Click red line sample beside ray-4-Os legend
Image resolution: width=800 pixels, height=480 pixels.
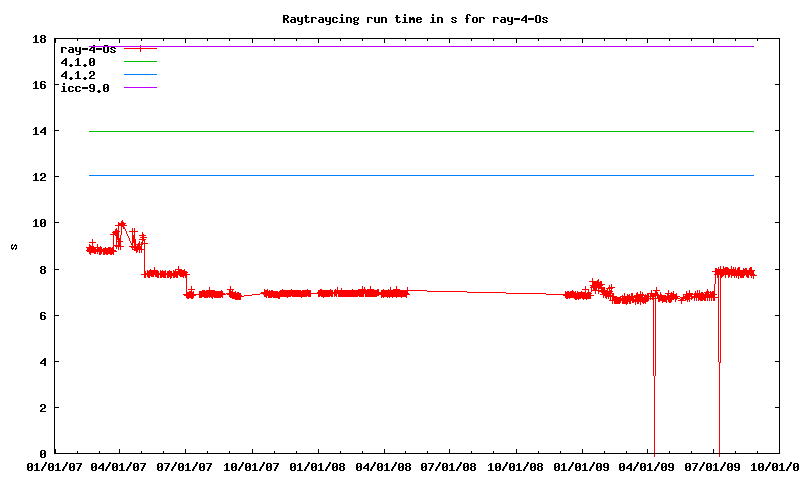140,48
